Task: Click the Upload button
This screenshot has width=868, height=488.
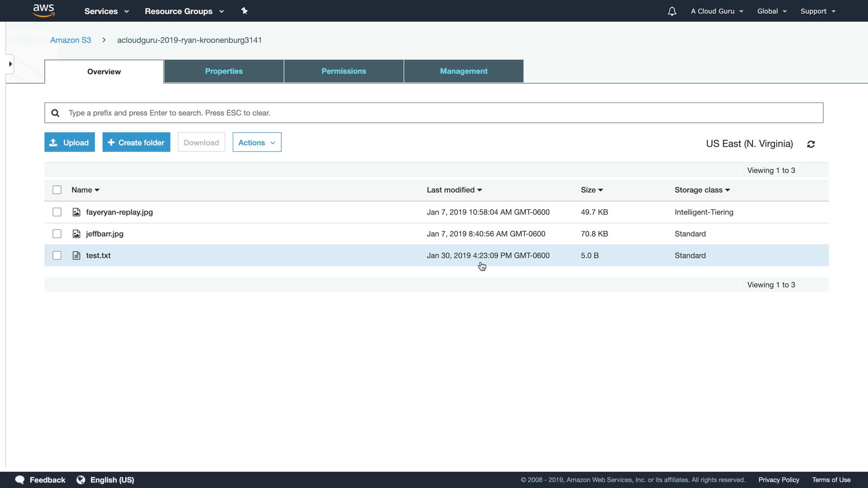Action: point(70,143)
